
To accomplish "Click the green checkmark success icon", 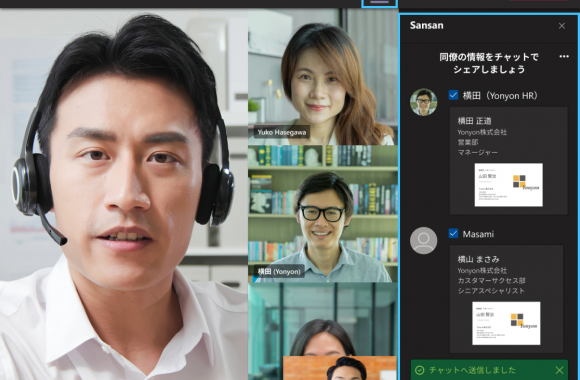I will [419, 370].
